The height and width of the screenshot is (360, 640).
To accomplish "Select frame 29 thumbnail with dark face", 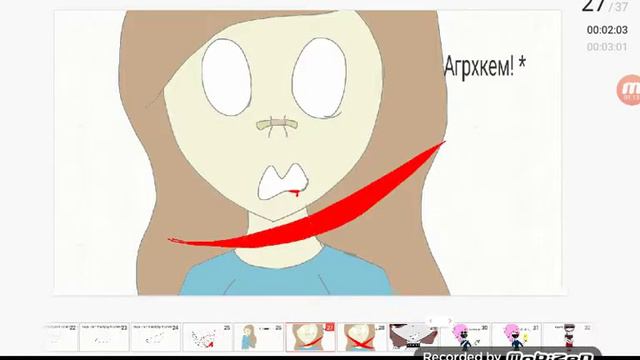I will pyautogui.click(x=413, y=337).
